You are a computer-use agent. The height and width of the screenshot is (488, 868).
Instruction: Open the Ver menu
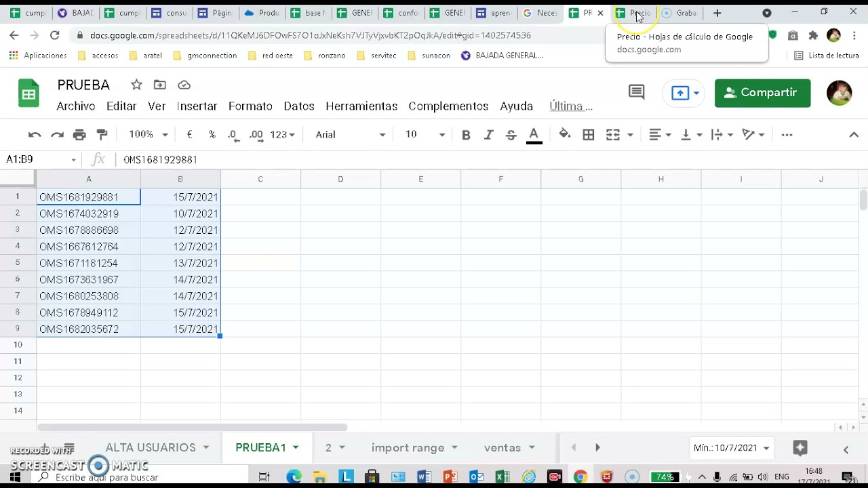[157, 106]
